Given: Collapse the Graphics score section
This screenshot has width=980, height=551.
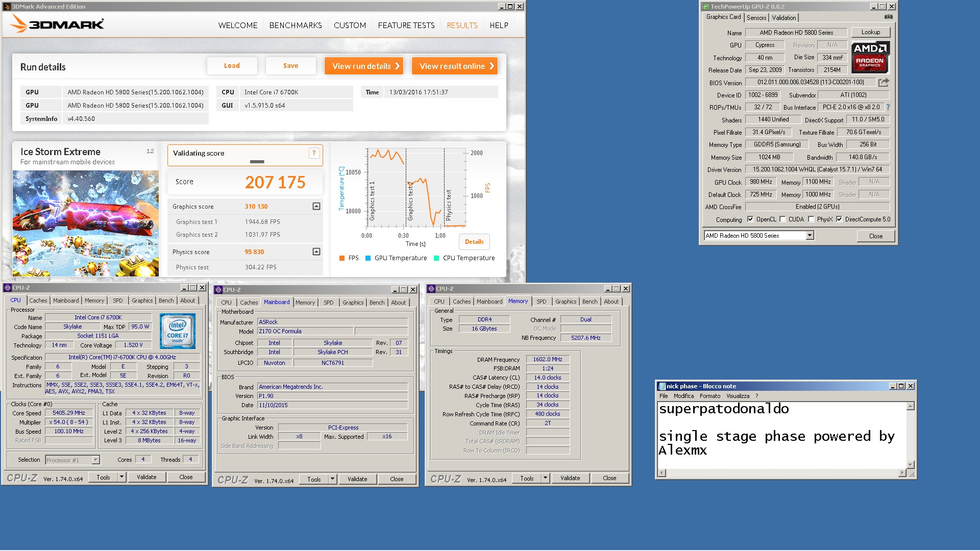Looking at the screenshot, I should pos(316,206).
